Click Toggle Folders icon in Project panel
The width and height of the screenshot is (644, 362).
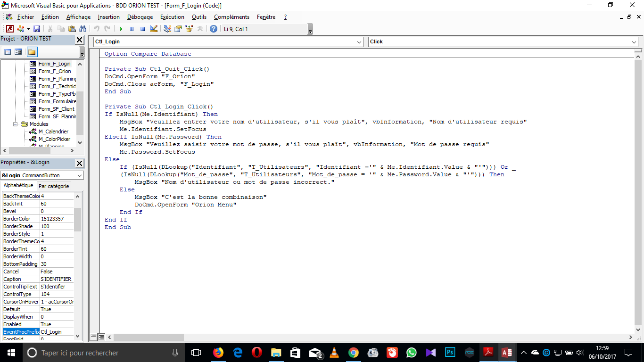point(32,52)
